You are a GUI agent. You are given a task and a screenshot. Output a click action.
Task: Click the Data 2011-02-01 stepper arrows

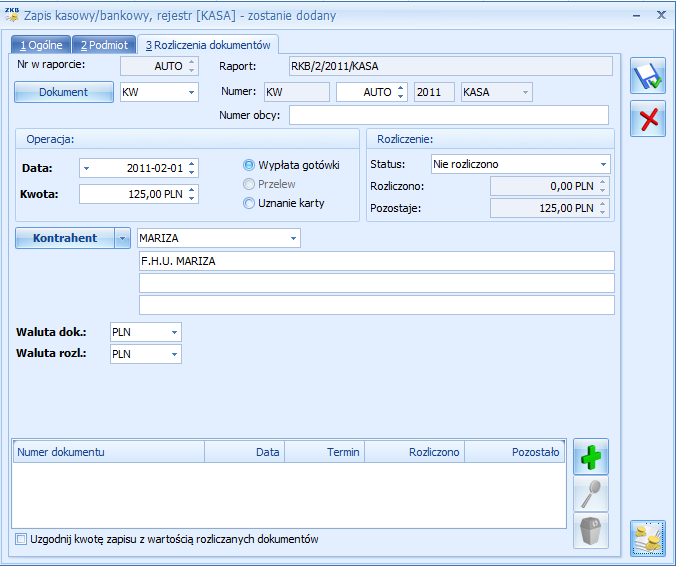tap(191, 168)
